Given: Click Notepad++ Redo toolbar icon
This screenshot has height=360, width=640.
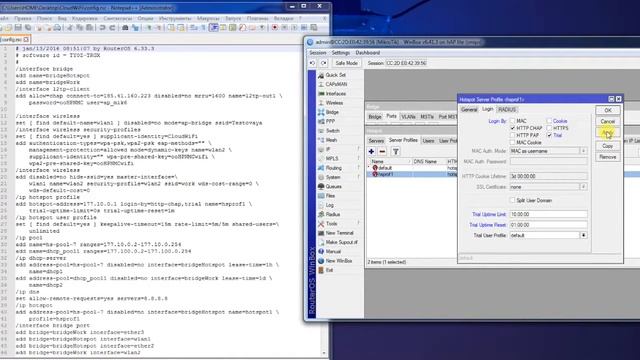Looking at the screenshot, I should coord(112,27).
